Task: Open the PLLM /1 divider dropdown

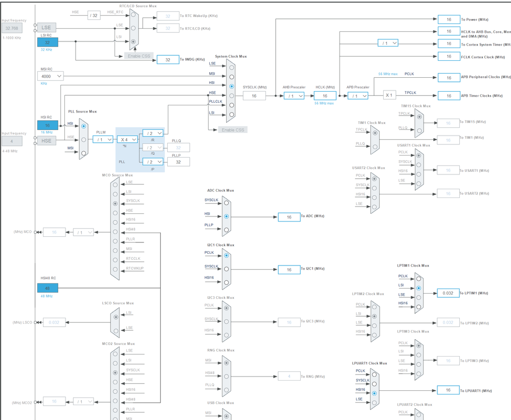Action: pos(103,140)
